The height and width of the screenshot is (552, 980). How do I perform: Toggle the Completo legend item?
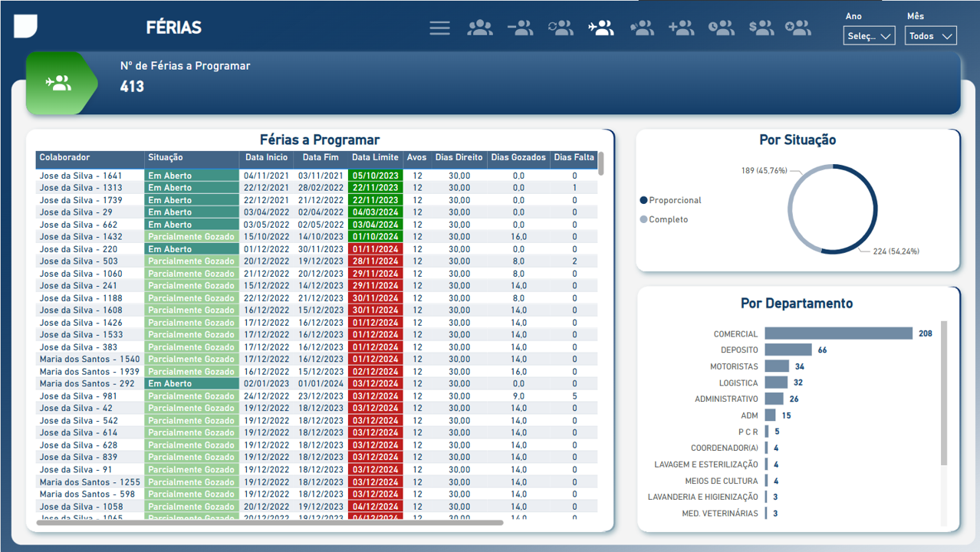(x=669, y=219)
